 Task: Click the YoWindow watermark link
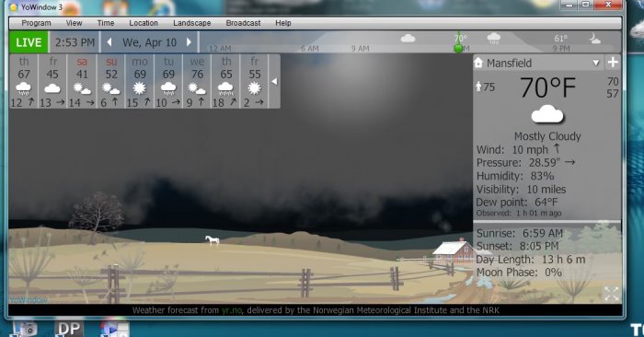(28, 300)
